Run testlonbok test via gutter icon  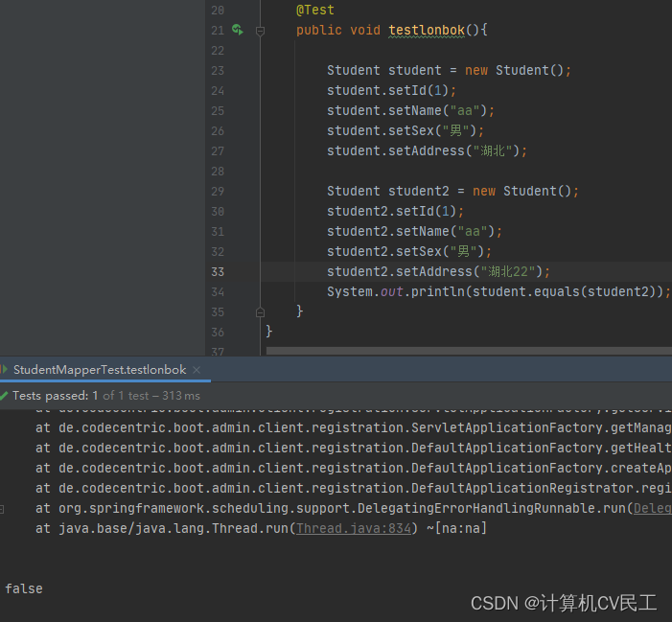tap(238, 30)
